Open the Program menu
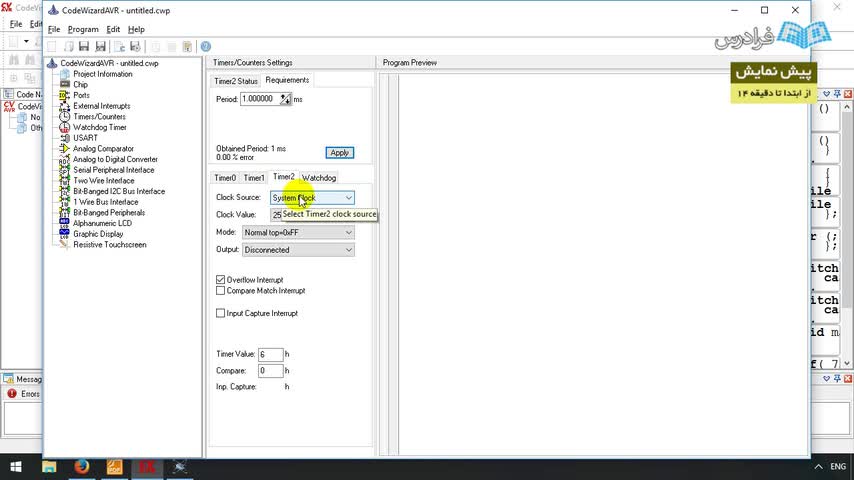The height and width of the screenshot is (480, 854). pos(83,29)
